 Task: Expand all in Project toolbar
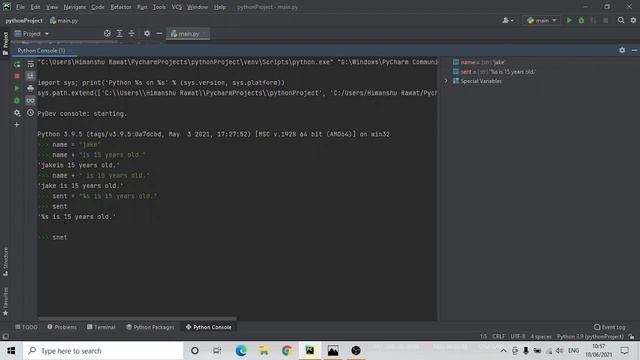pos(119,33)
